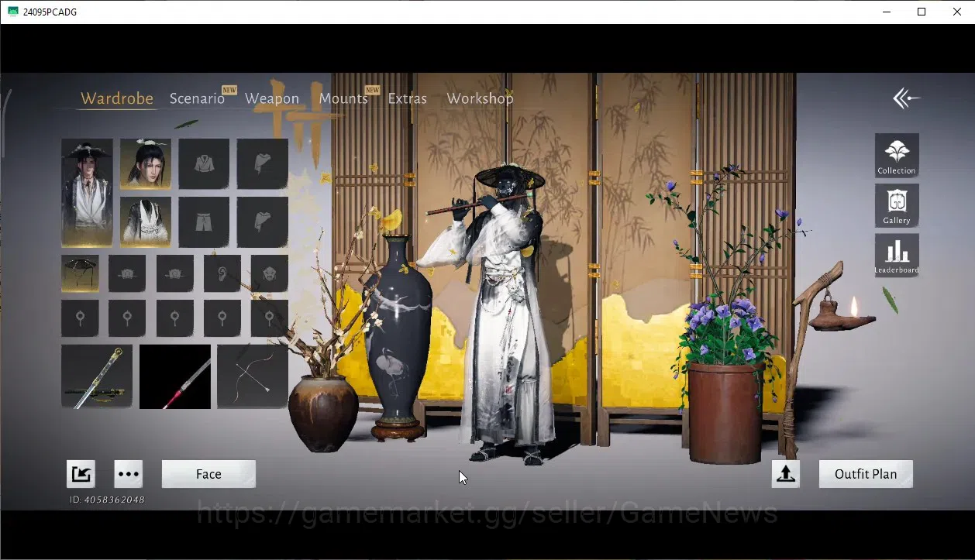
Task: Select the hairstyle thumbnail
Action: pyautogui.click(x=146, y=163)
